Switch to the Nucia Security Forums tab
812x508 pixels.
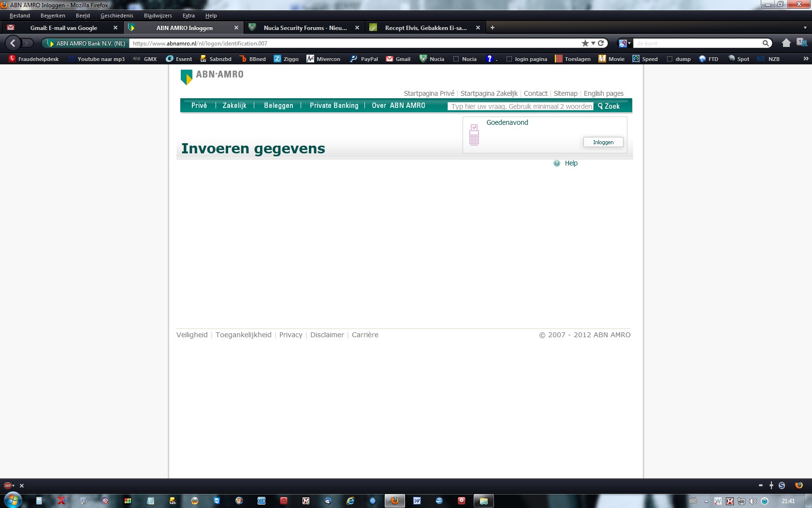coord(304,28)
